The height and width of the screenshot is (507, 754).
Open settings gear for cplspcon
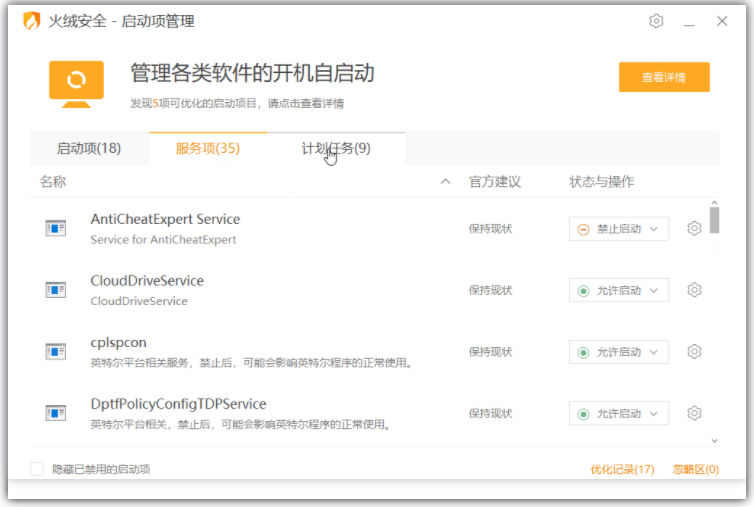click(x=694, y=352)
